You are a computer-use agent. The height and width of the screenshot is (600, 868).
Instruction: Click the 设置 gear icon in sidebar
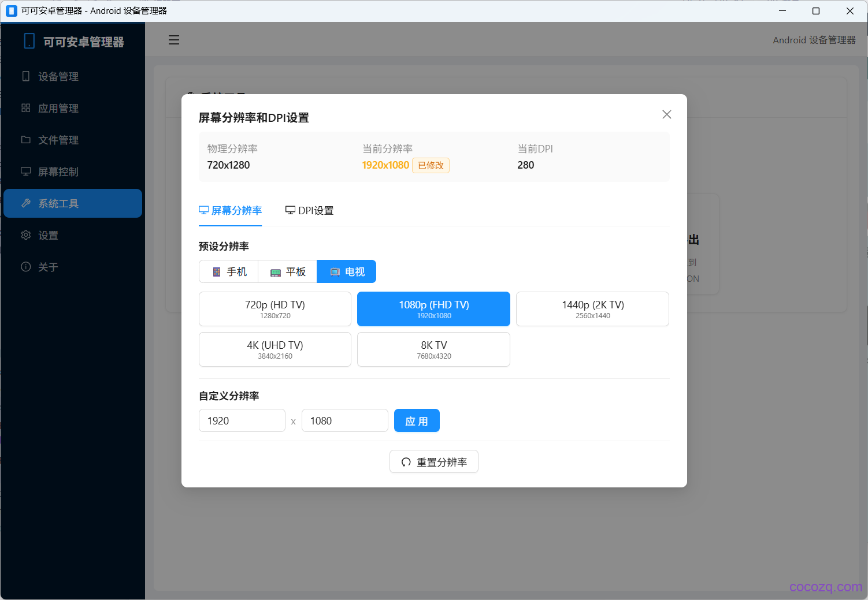click(x=25, y=235)
